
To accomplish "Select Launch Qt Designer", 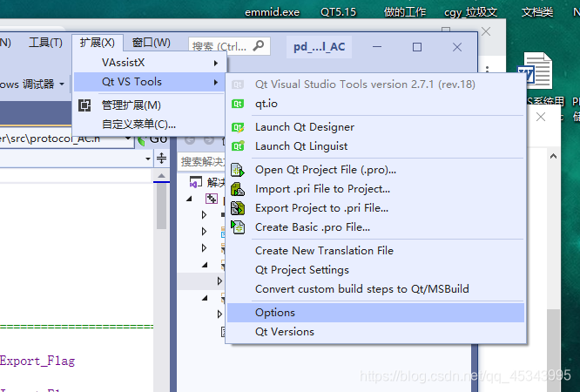I will click(375, 127).
